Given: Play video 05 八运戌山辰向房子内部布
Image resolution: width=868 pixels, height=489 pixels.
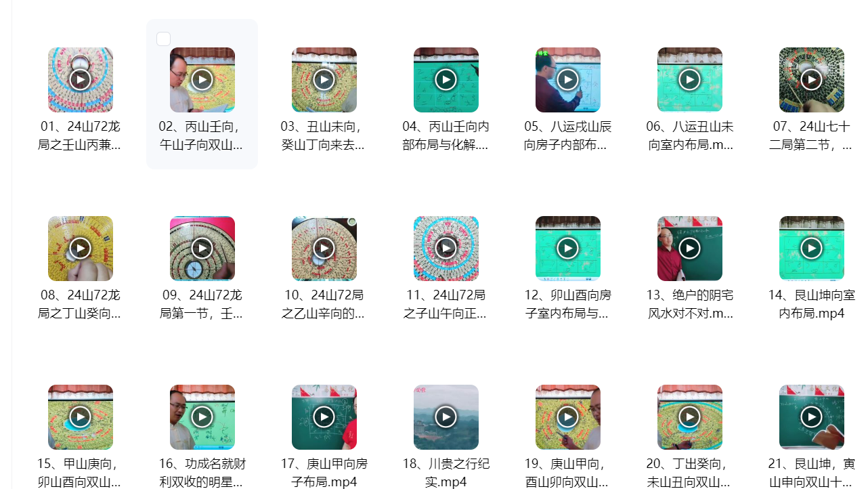Looking at the screenshot, I should point(568,79).
